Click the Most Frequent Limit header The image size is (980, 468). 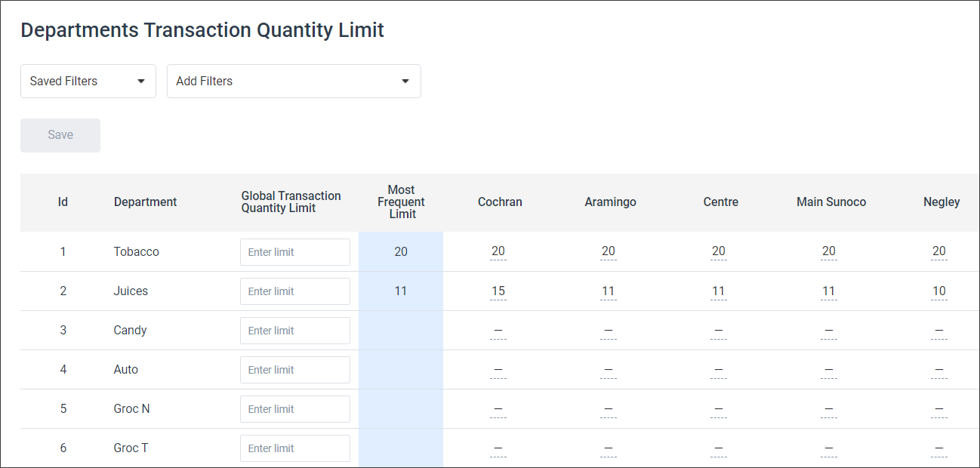tap(401, 202)
